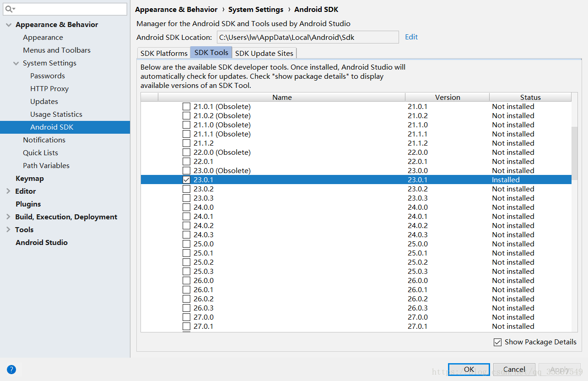Open the Updates settings page
Image resolution: width=588 pixels, height=381 pixels.
click(44, 102)
